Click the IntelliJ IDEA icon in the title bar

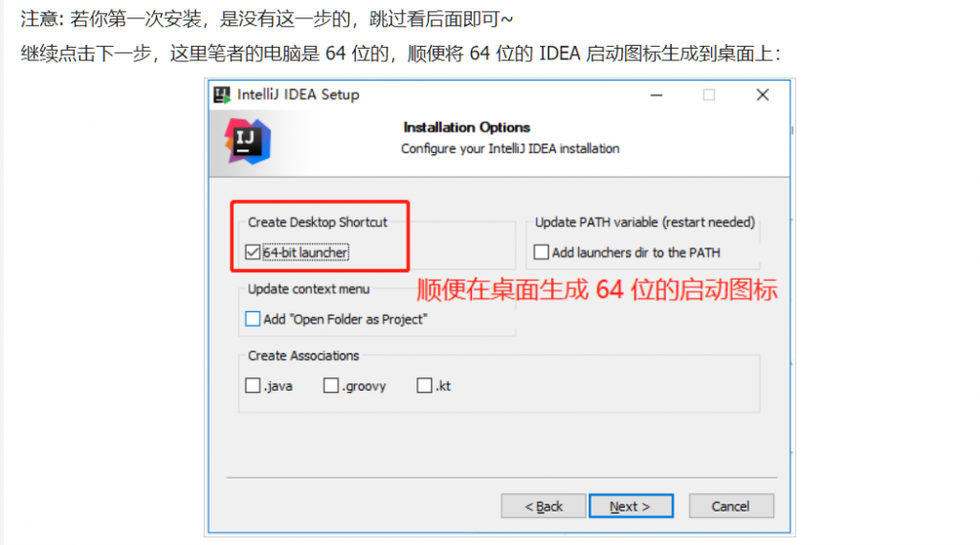[221, 95]
